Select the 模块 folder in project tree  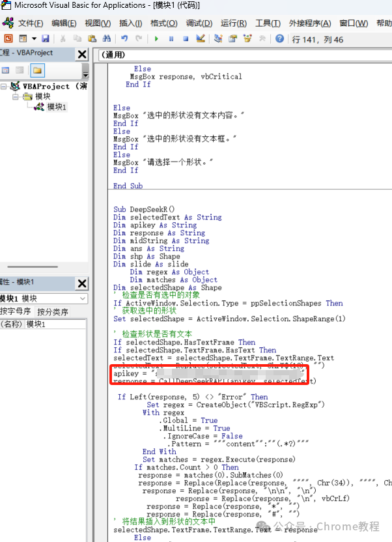click(42, 96)
